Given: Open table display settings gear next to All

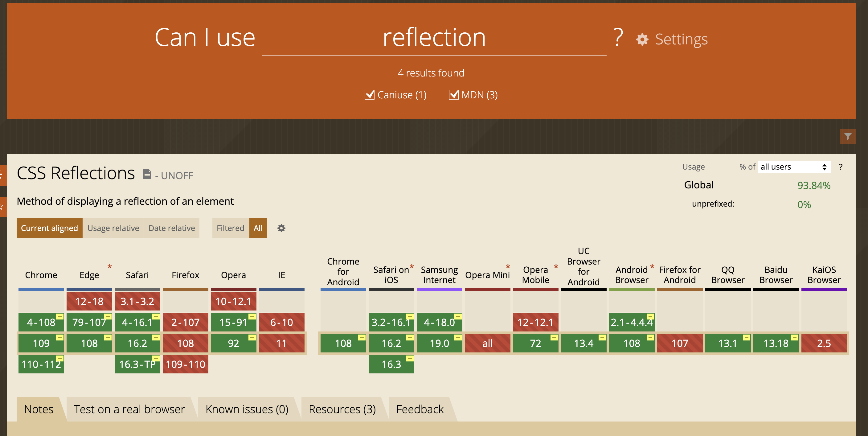Looking at the screenshot, I should coord(281,228).
